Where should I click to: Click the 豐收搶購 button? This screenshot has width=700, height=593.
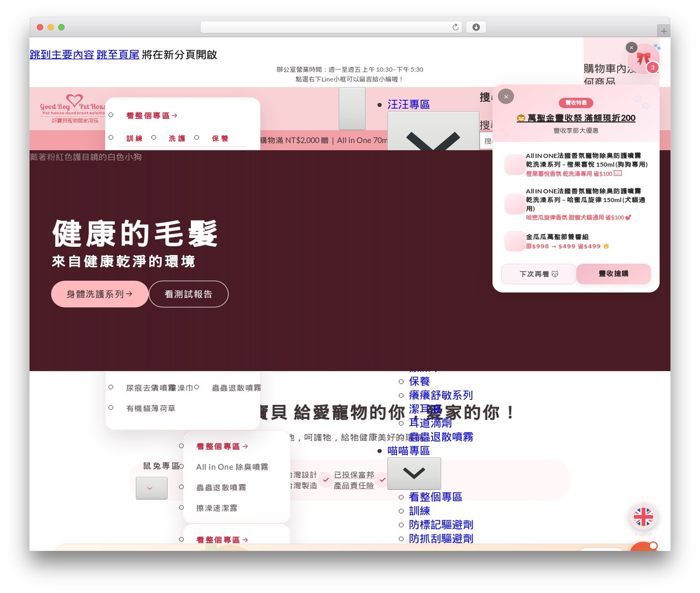pyautogui.click(x=614, y=274)
